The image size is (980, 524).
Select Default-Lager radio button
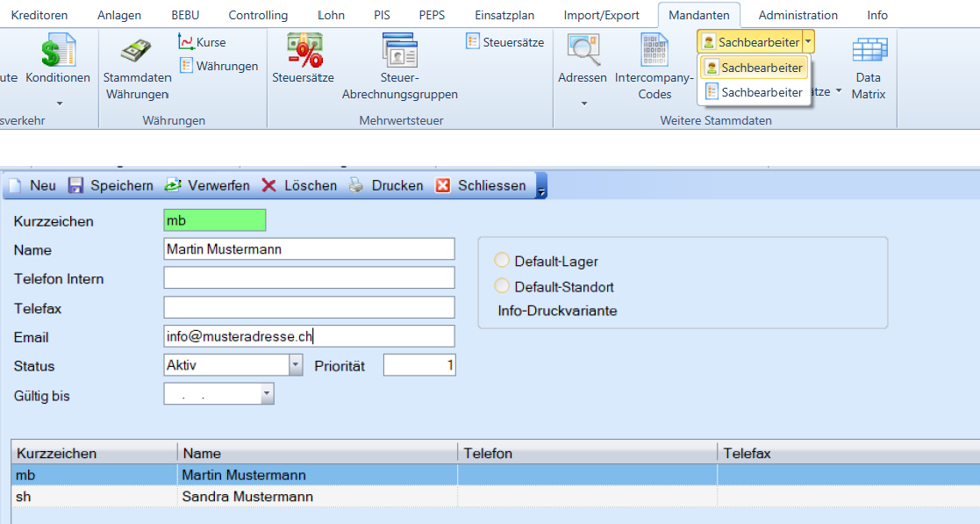point(501,260)
